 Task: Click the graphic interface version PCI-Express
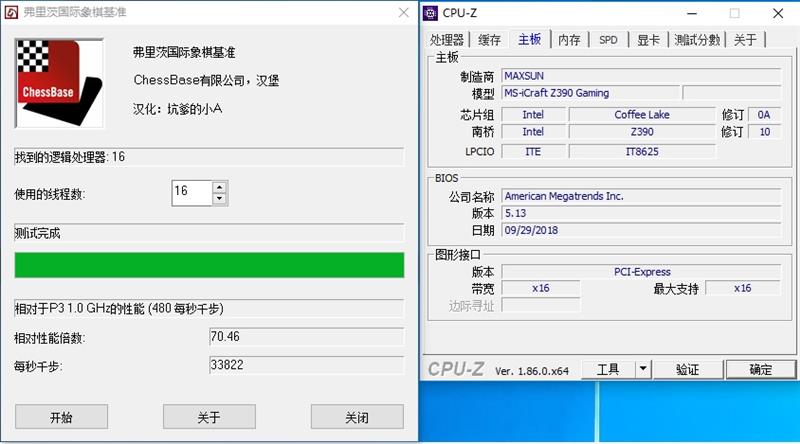pyautogui.click(x=641, y=272)
